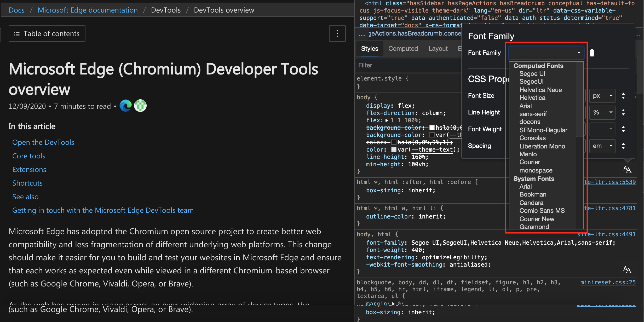Click Open the DevTools link
The height and width of the screenshot is (322, 644).
tap(43, 142)
